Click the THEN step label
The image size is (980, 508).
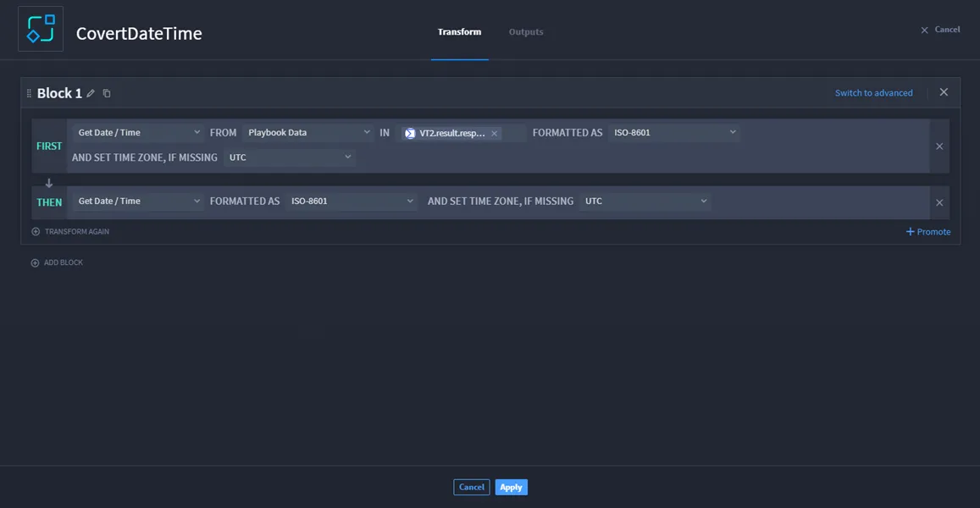(x=49, y=202)
